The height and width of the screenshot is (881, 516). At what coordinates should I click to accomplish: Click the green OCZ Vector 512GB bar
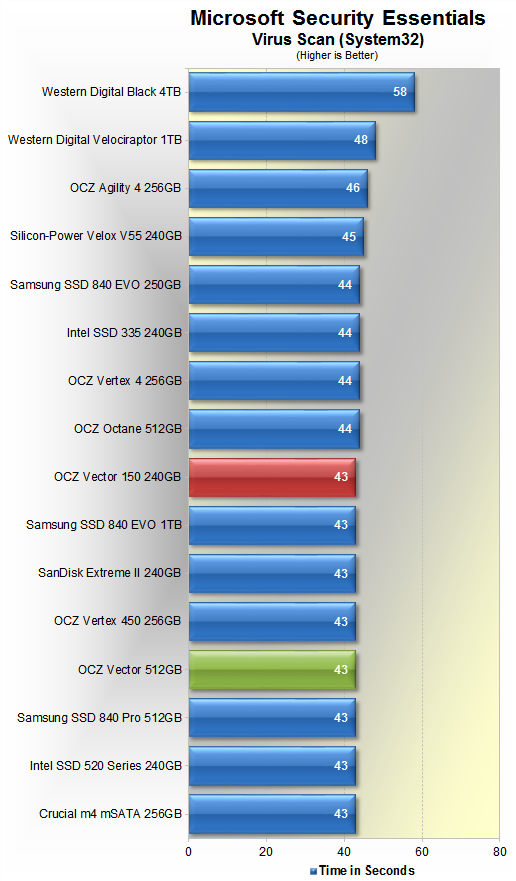tap(272, 670)
